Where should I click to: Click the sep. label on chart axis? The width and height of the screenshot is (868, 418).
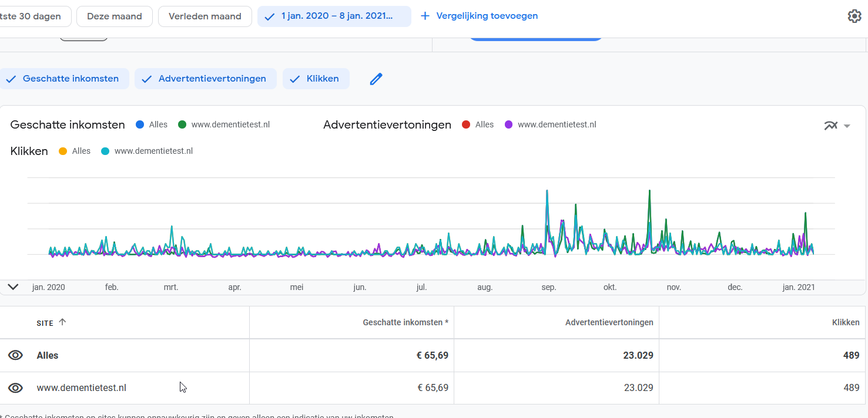pyautogui.click(x=548, y=287)
